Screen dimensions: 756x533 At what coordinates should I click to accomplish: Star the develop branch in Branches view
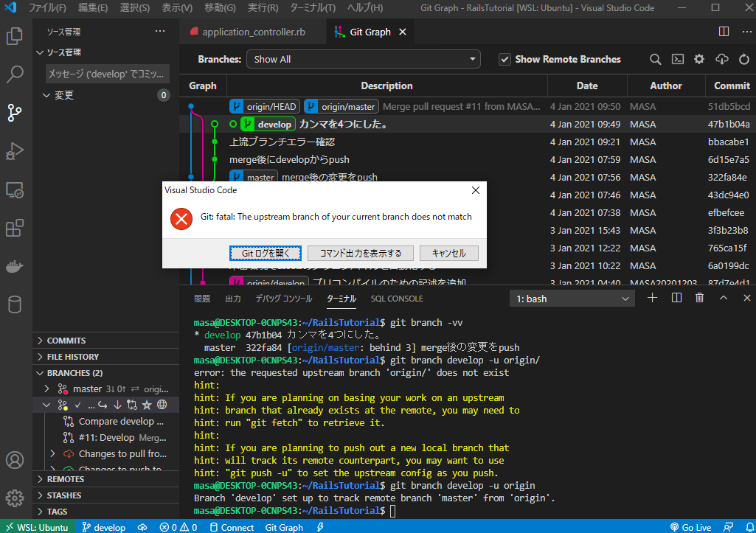[x=147, y=405]
